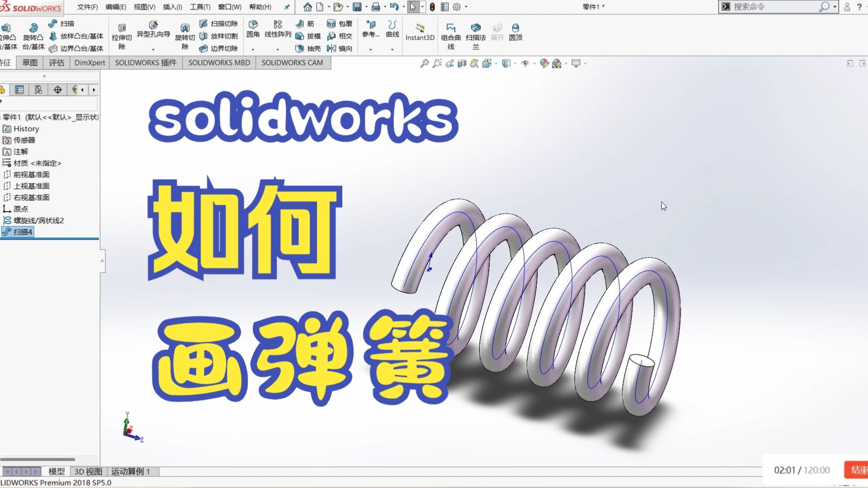Image resolution: width=868 pixels, height=488 pixels.
Task: Open the 工具(T) menu
Action: (200, 7)
